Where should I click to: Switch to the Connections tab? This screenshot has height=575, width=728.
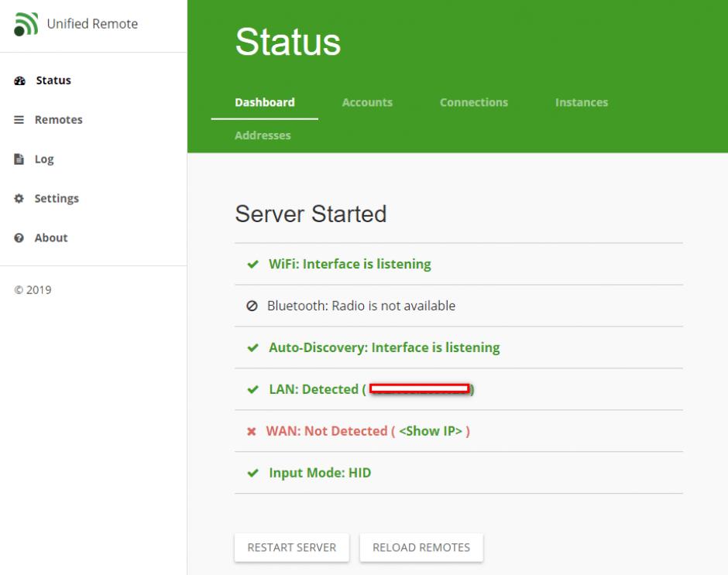(x=474, y=103)
